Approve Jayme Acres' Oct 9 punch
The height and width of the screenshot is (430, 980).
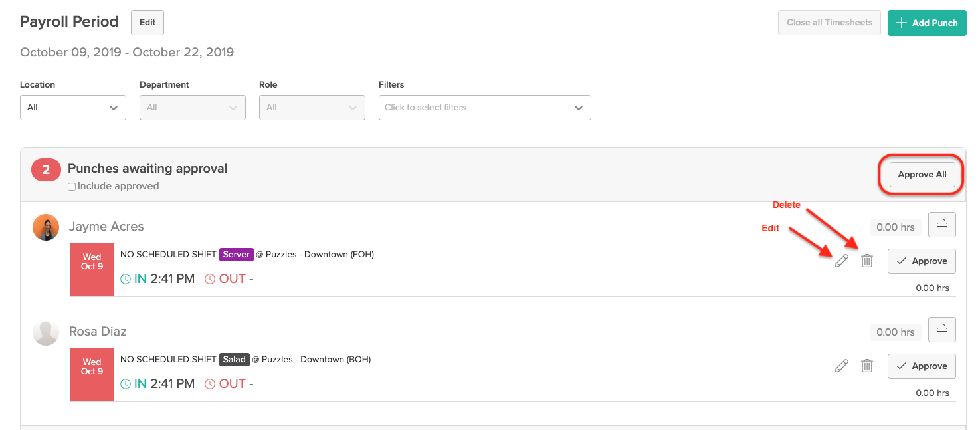coord(922,261)
